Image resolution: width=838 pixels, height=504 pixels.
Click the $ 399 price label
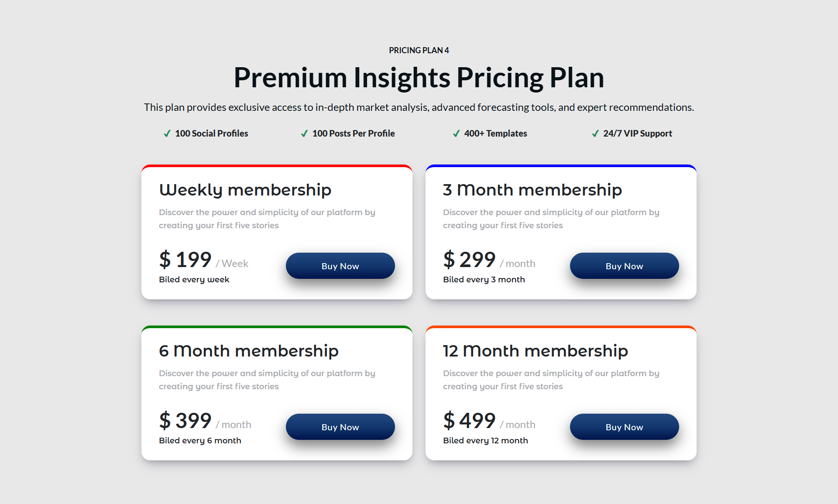185,421
